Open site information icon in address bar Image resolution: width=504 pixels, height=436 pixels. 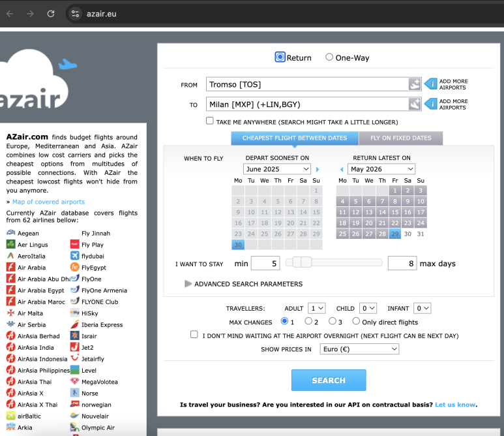coord(75,14)
